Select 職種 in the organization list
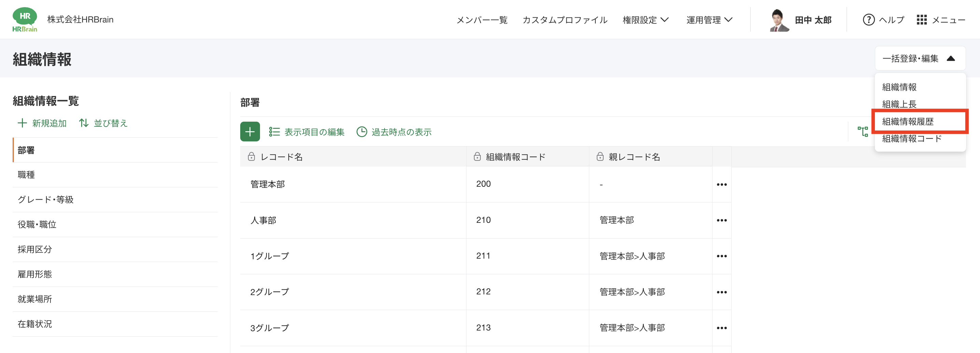 [x=26, y=175]
